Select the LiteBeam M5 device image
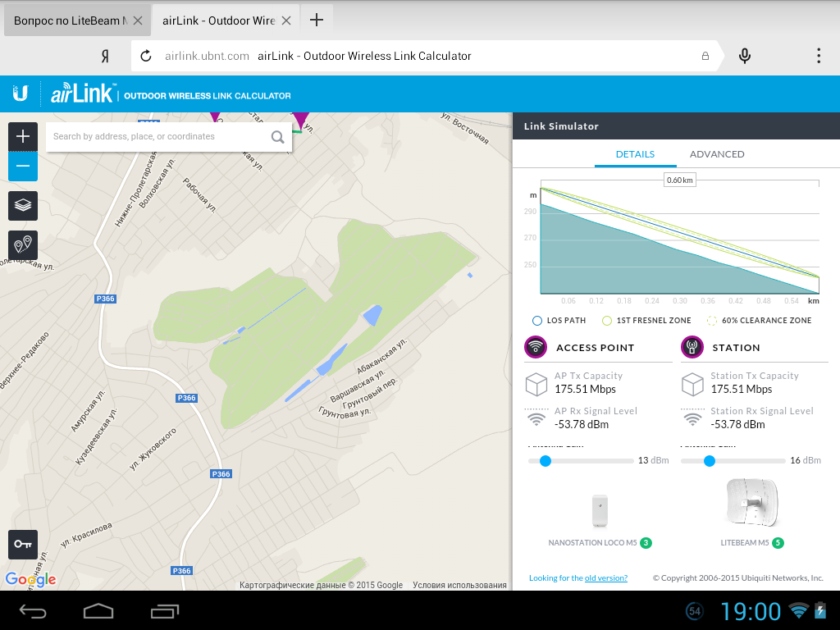The height and width of the screenshot is (630, 840). (x=752, y=504)
